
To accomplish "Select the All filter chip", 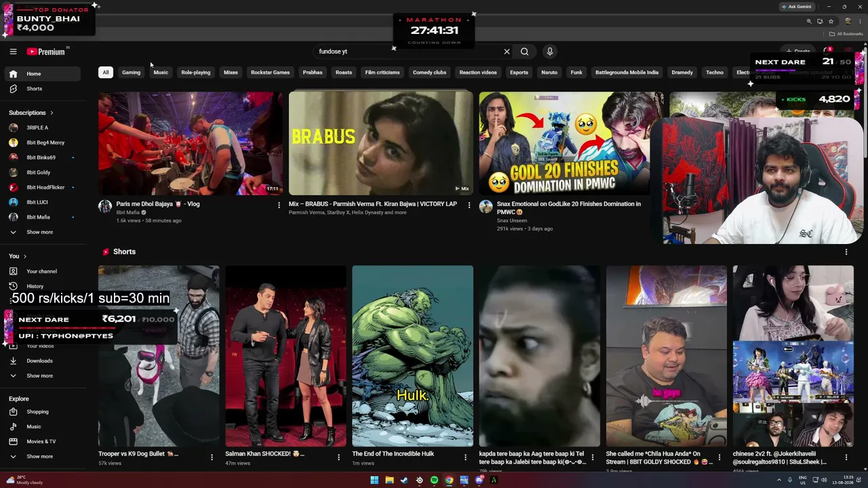I will point(105,73).
